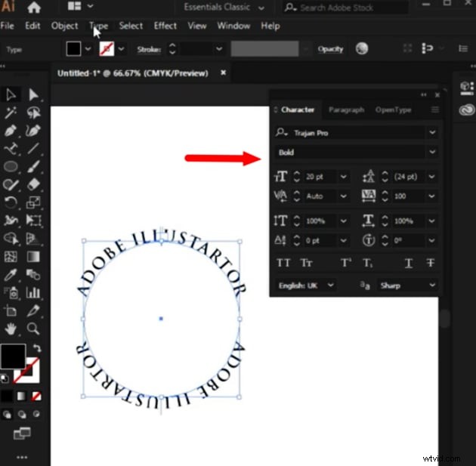Select the Eraser tool
The height and width of the screenshot is (466, 476).
[x=33, y=184]
